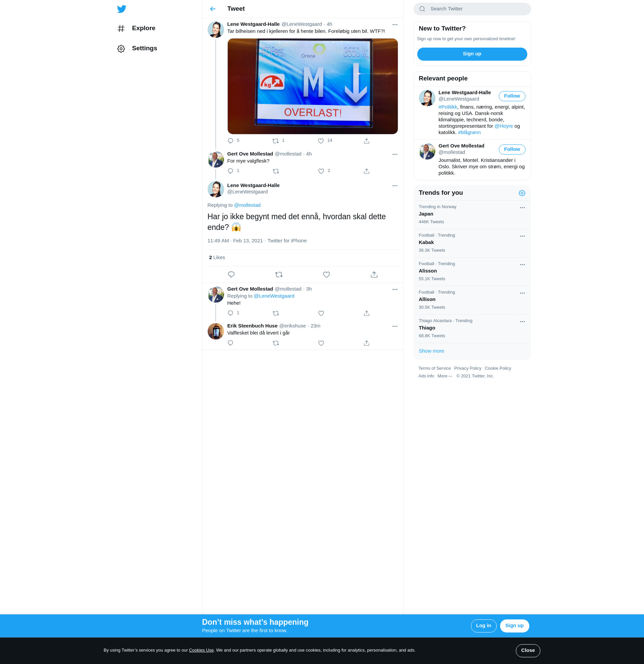The height and width of the screenshot is (664, 644).
Task: Retweet the main 'Har jo ikke begynt' tweet
Action: (279, 275)
